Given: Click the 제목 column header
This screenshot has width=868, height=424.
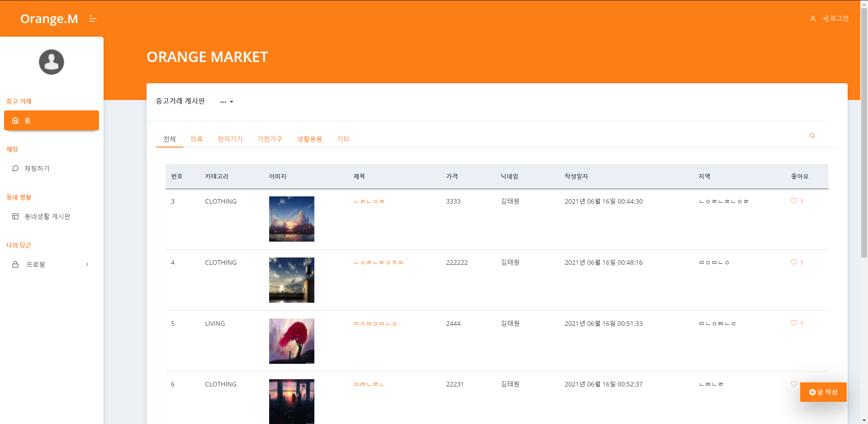Looking at the screenshot, I should click(x=359, y=176).
